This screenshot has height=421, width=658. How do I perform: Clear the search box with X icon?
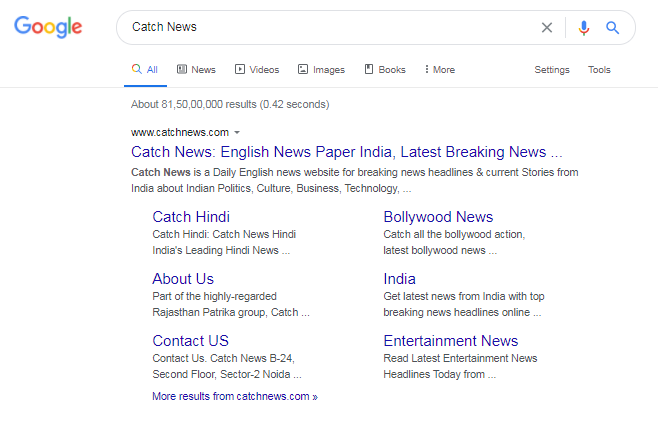pos(547,28)
